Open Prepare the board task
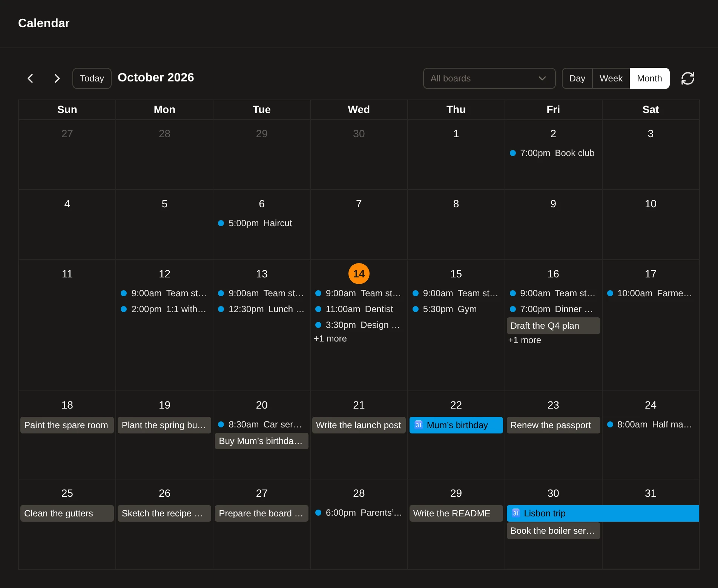The width and height of the screenshot is (718, 588). coord(262,513)
